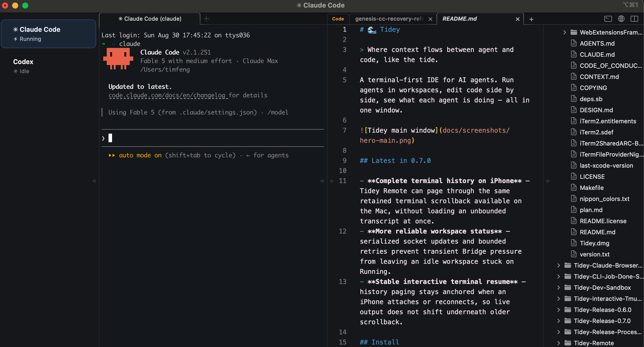Select the Claude Code workspace in sidebar
The image size is (644, 347).
tap(48, 34)
